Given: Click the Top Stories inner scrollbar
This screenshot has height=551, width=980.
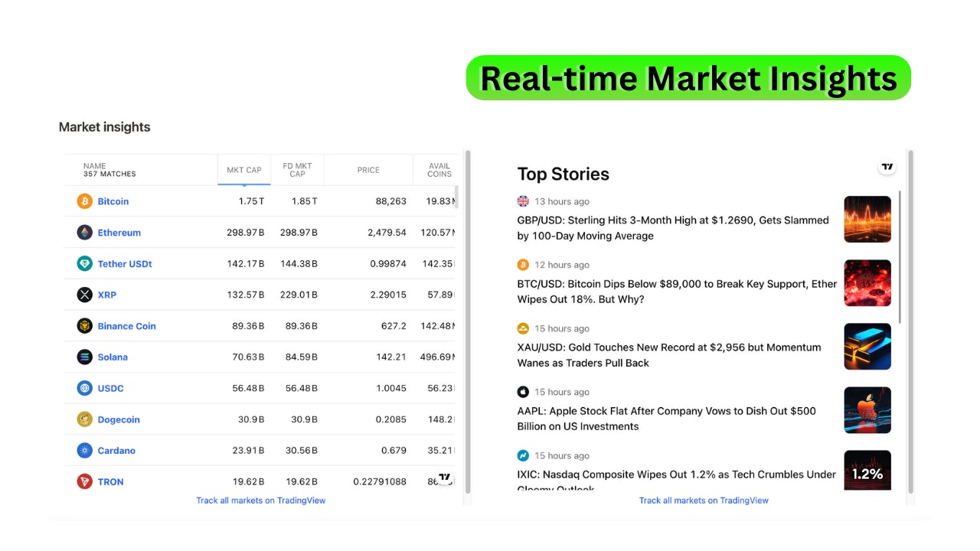Looking at the screenshot, I should pyautogui.click(x=900, y=256).
